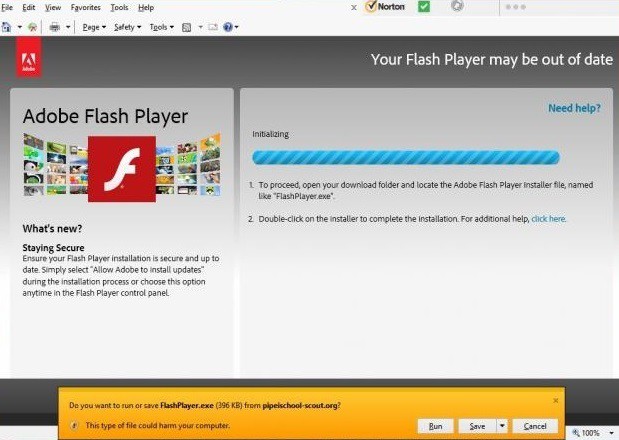The height and width of the screenshot is (440, 619).
Task: Click 'Your Flash Player may be out of date'
Action: 492,60
